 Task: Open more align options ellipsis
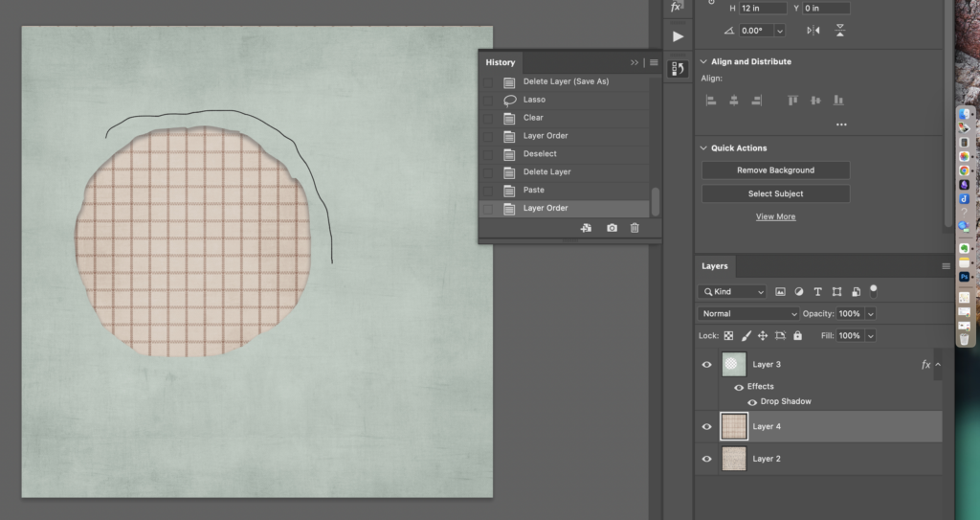(x=841, y=124)
